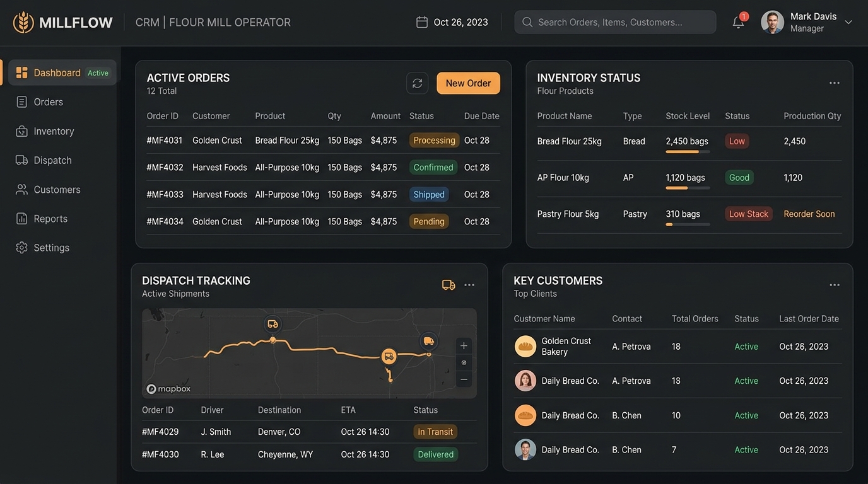Image resolution: width=868 pixels, height=484 pixels.
Task: Zoom in on the dispatch map
Action: [464, 345]
